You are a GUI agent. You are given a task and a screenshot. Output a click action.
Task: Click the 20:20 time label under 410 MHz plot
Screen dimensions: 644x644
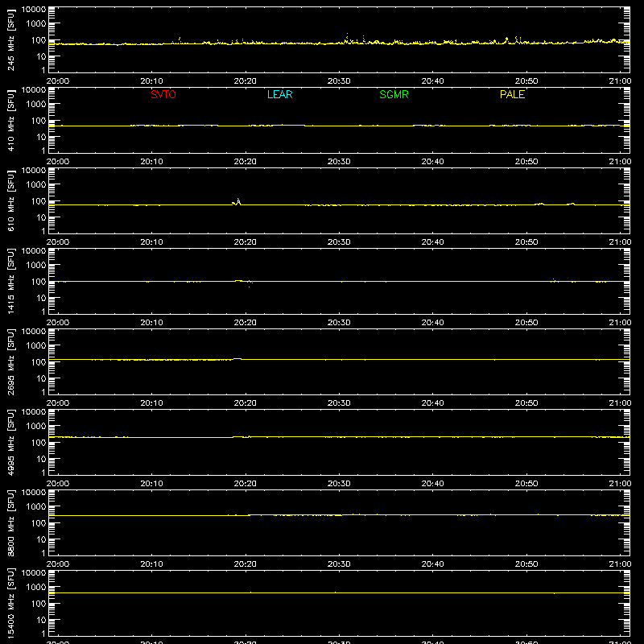[246, 162]
